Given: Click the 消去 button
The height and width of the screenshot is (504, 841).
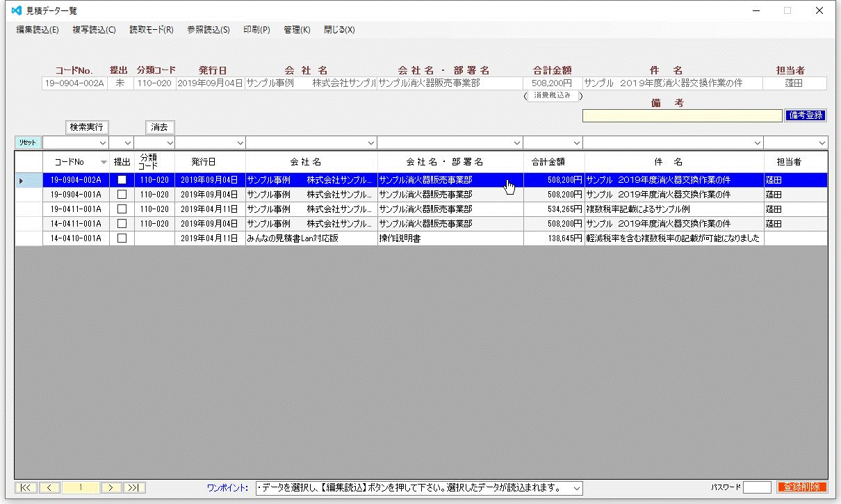Looking at the screenshot, I should click(160, 127).
